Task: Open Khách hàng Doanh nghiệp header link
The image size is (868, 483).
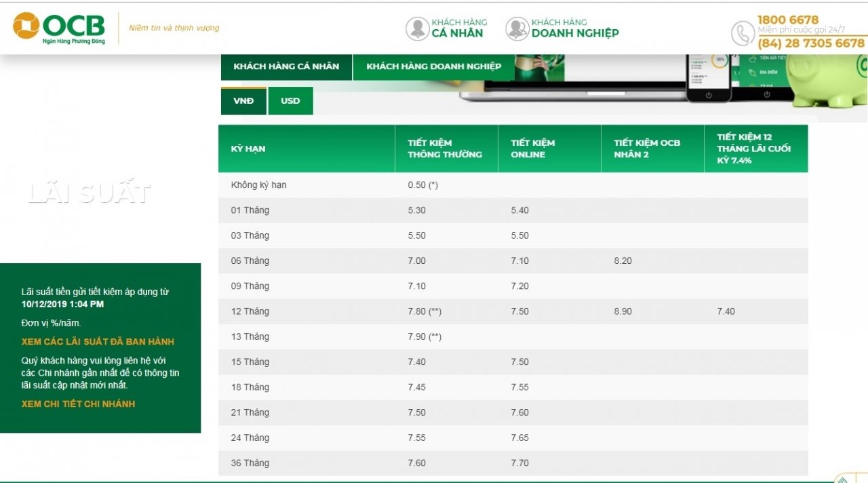Action: 575,28
